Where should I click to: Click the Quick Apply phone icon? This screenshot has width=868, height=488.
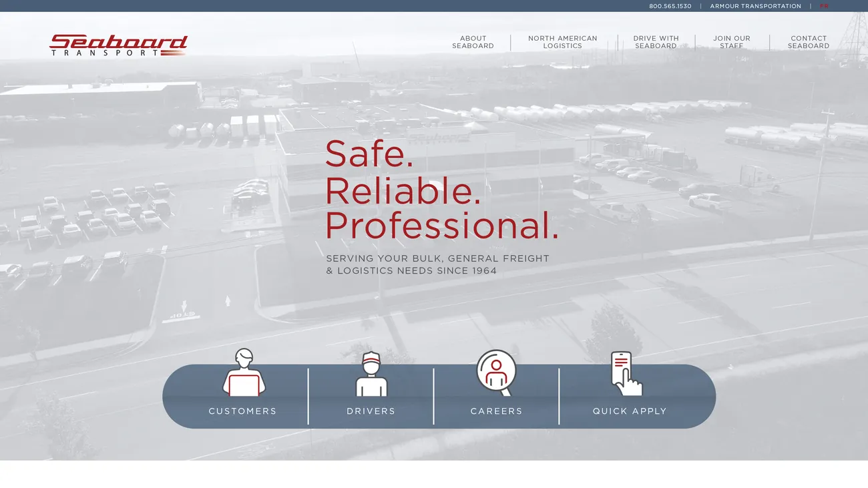click(x=626, y=374)
